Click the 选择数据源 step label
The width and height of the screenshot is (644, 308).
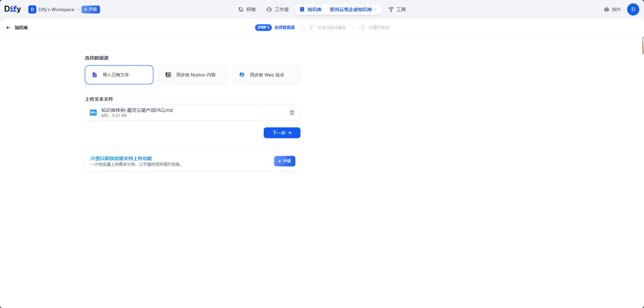[x=285, y=28]
